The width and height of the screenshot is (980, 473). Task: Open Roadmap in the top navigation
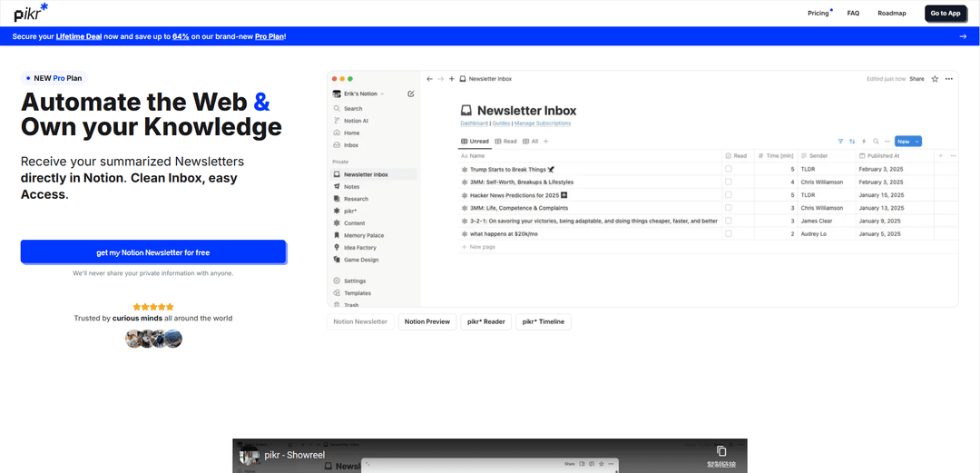892,13
